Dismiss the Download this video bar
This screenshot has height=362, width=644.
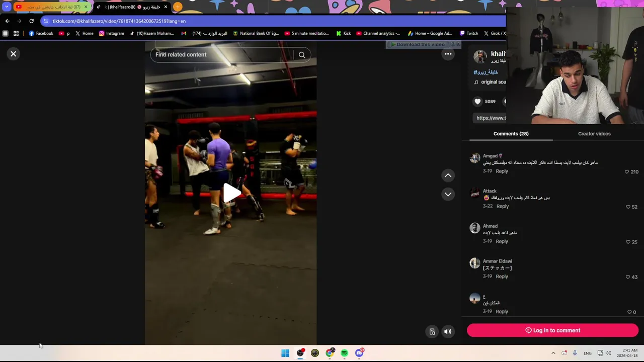(x=458, y=45)
